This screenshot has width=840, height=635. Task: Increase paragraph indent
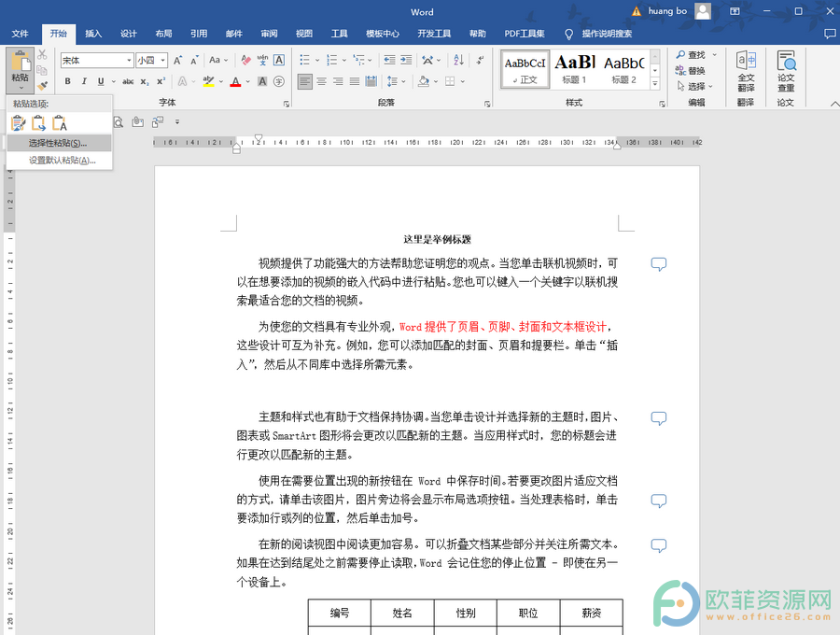pyautogui.click(x=406, y=60)
